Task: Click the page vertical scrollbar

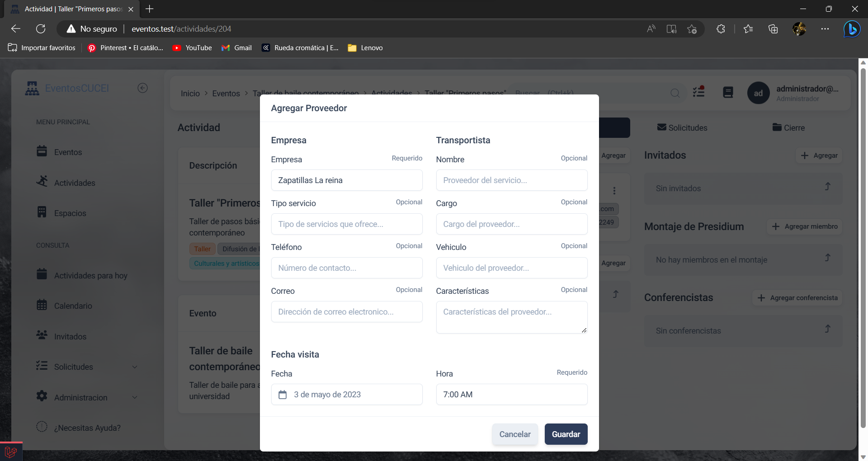Action: [x=863, y=244]
